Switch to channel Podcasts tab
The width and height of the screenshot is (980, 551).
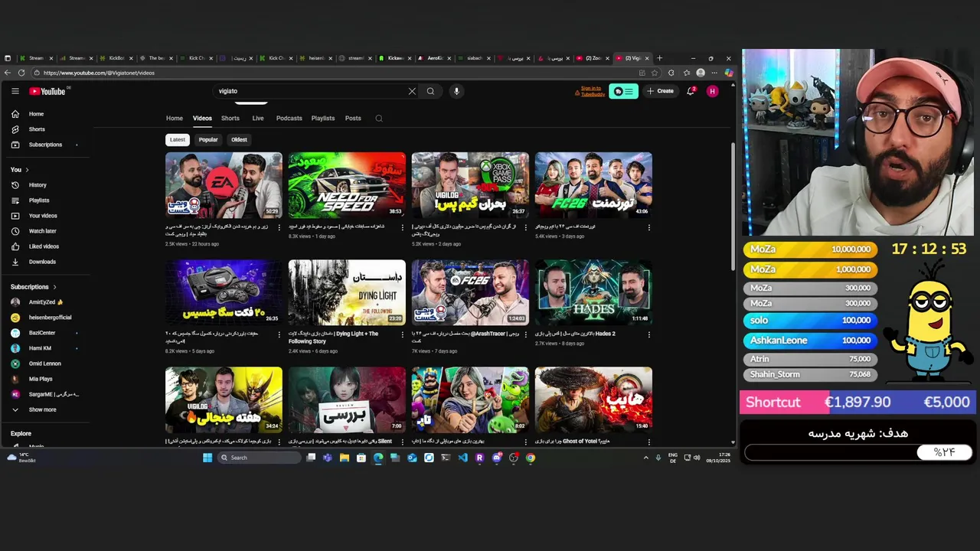click(x=289, y=119)
